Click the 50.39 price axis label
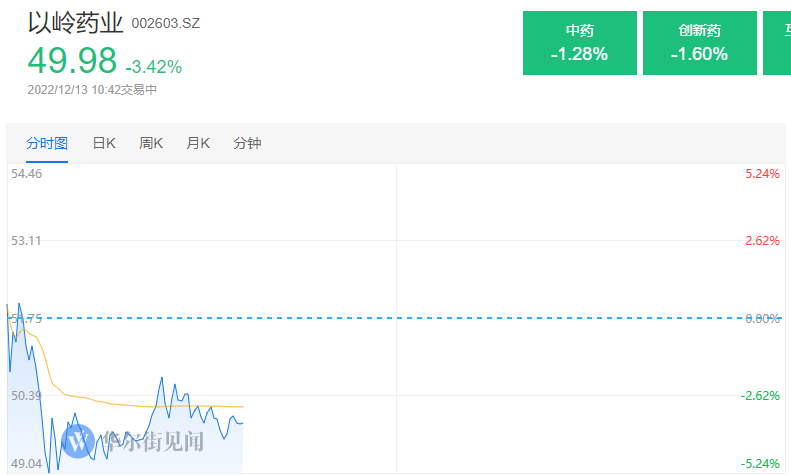The width and height of the screenshot is (791, 475). click(26, 396)
